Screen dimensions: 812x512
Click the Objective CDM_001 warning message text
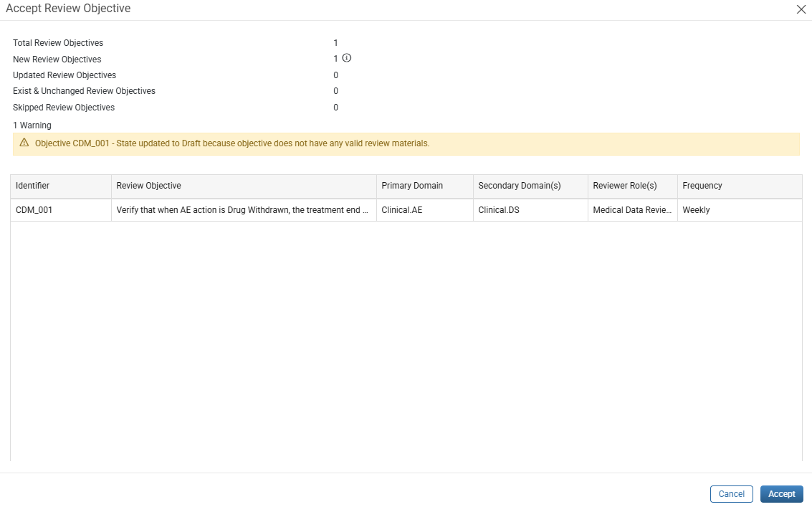coord(232,143)
